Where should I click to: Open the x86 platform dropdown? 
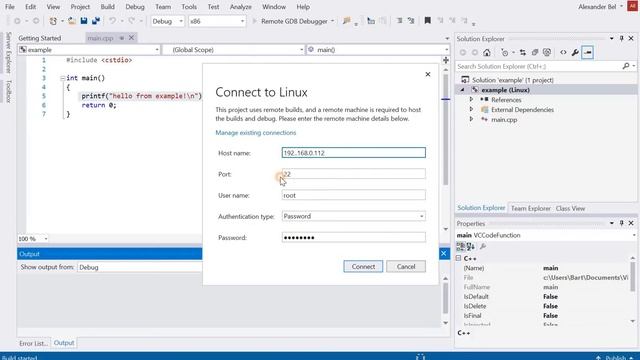coord(242,21)
